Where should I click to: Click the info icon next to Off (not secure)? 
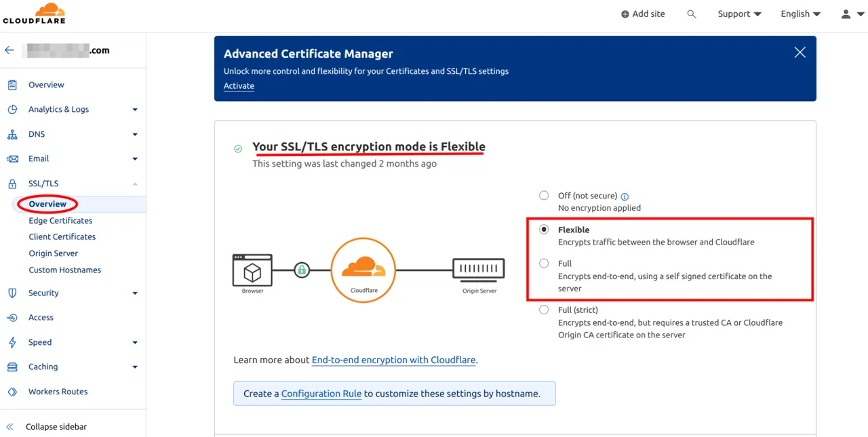point(625,196)
